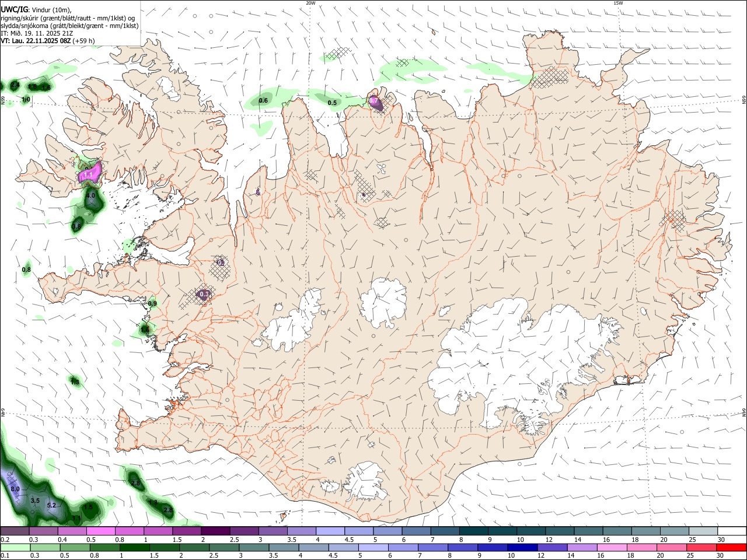The width and height of the screenshot is (747, 560).
Task: Click the pale grey 25–30 swatch in top legend row
Action: click(703, 531)
